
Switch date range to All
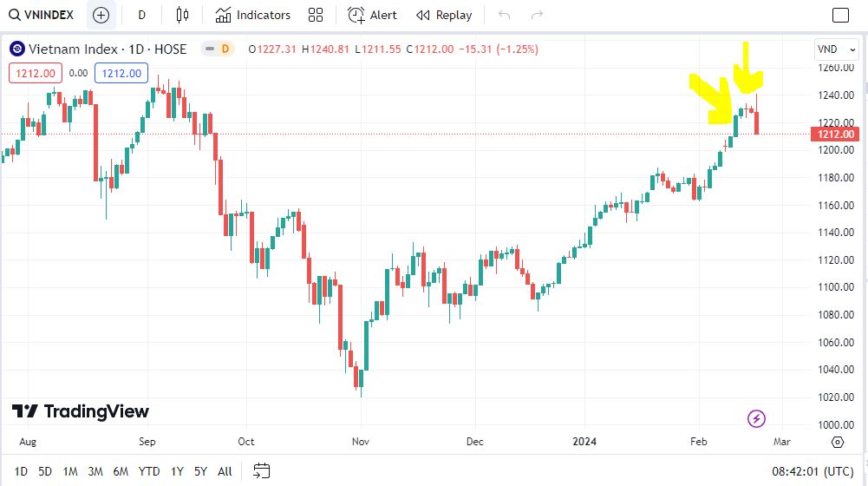[x=225, y=471]
